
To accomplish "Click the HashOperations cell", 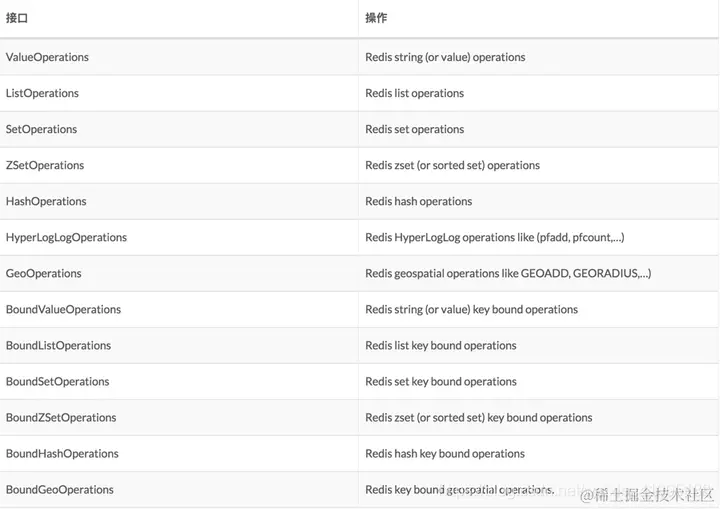I will [x=46, y=201].
